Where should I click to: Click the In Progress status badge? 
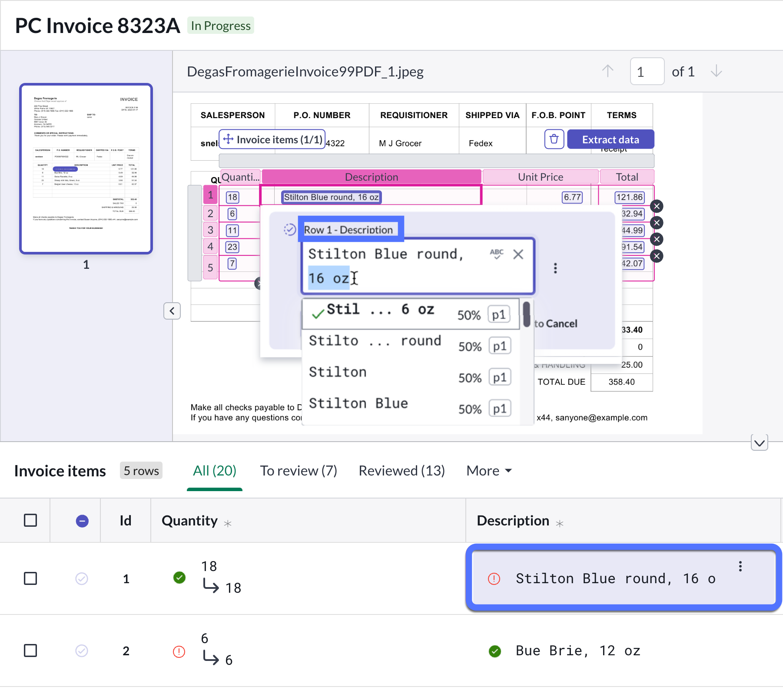pyautogui.click(x=221, y=26)
